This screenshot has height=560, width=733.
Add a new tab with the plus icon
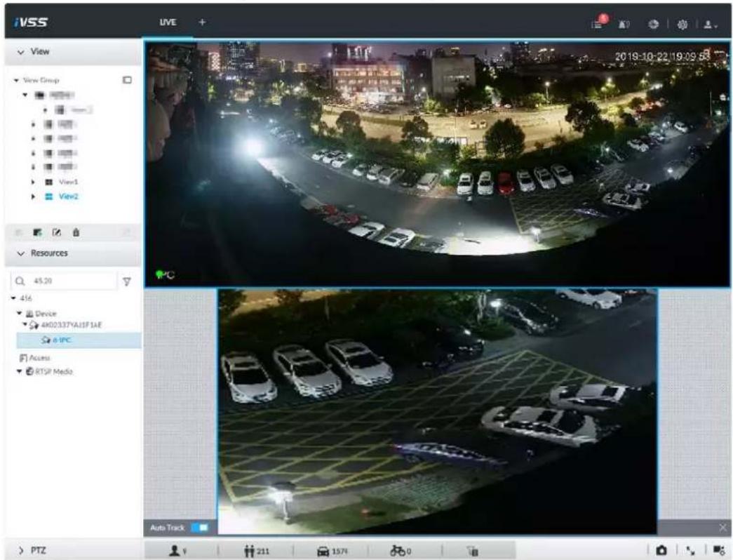[x=202, y=22]
